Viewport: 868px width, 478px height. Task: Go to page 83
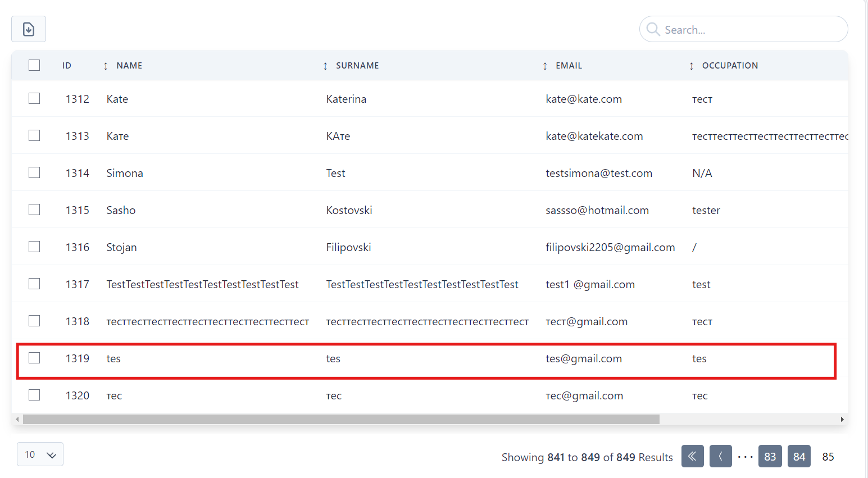click(x=770, y=457)
